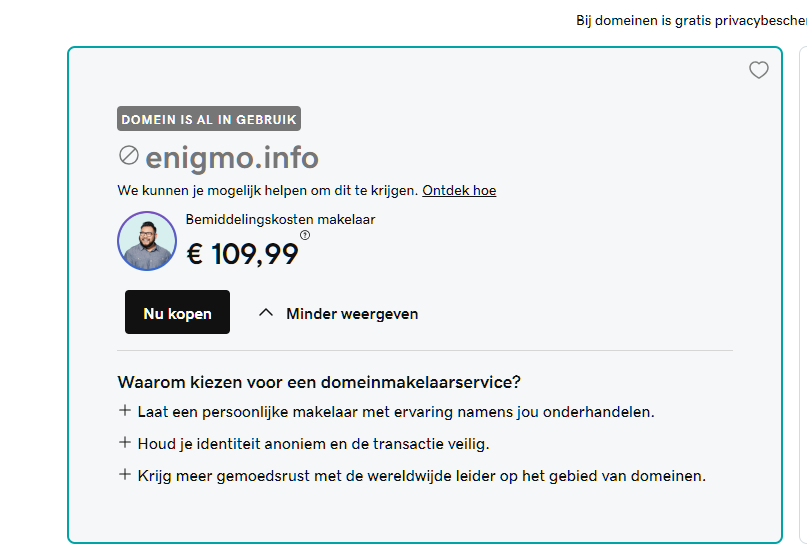807x559 pixels.
Task: Click the enigmo.info domain name
Action: (232, 157)
